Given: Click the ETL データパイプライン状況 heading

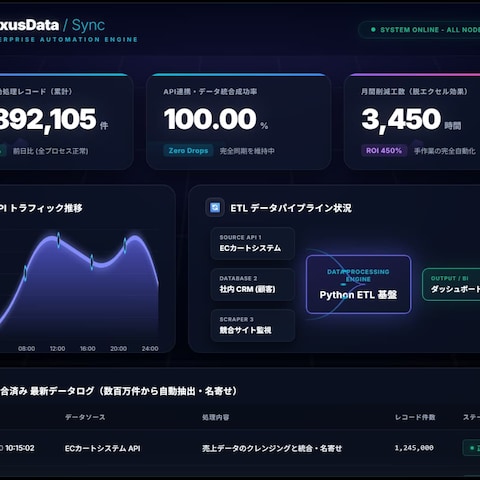Looking at the screenshot, I should tap(291, 208).
